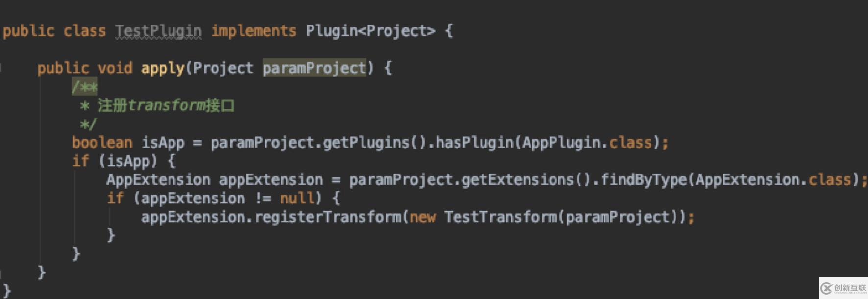Click the highlighted /** comment opener
868x299 pixels.
click(x=84, y=87)
